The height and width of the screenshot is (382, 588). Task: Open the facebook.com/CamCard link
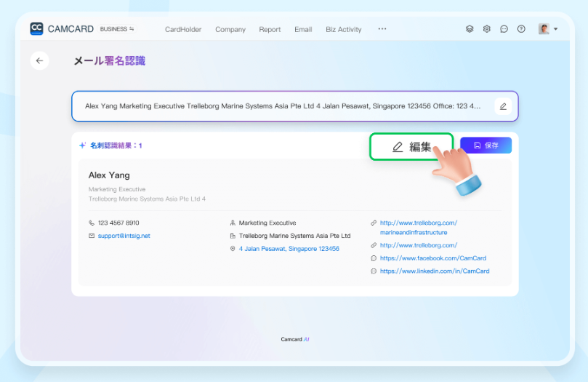click(433, 258)
